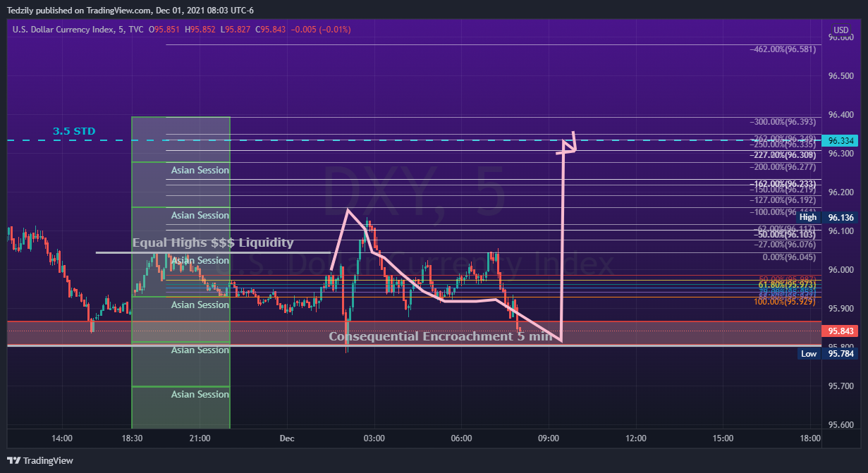Click the 96.400 price axis label
Viewport: 868px width, 473px height.
(841, 115)
